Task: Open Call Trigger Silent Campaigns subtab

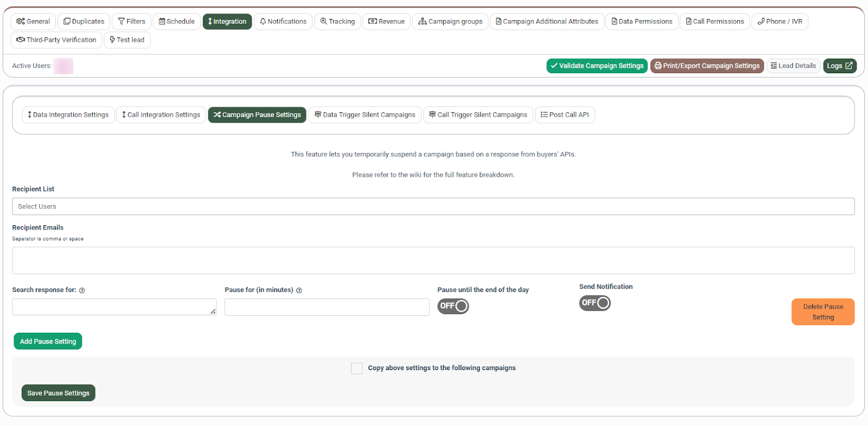Action: [478, 115]
